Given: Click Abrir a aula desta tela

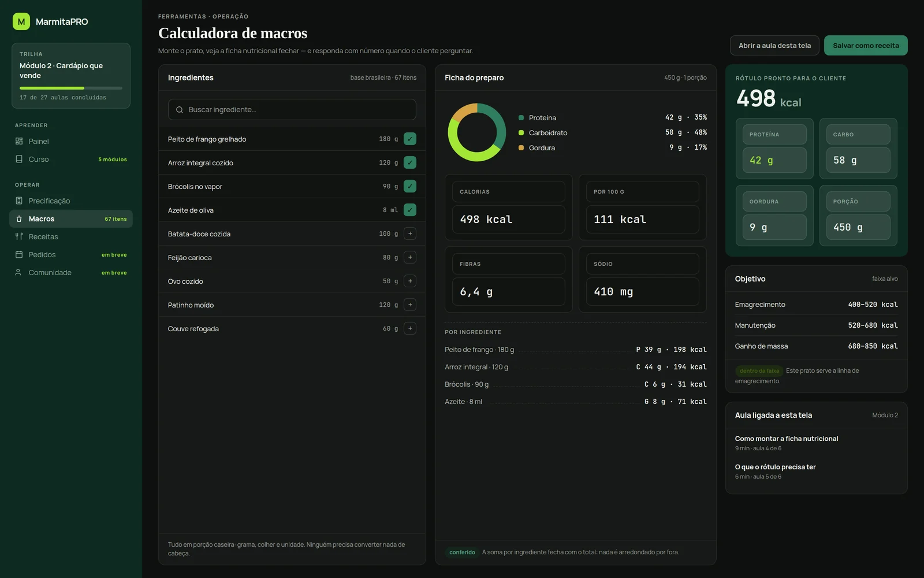Looking at the screenshot, I should 774,46.
